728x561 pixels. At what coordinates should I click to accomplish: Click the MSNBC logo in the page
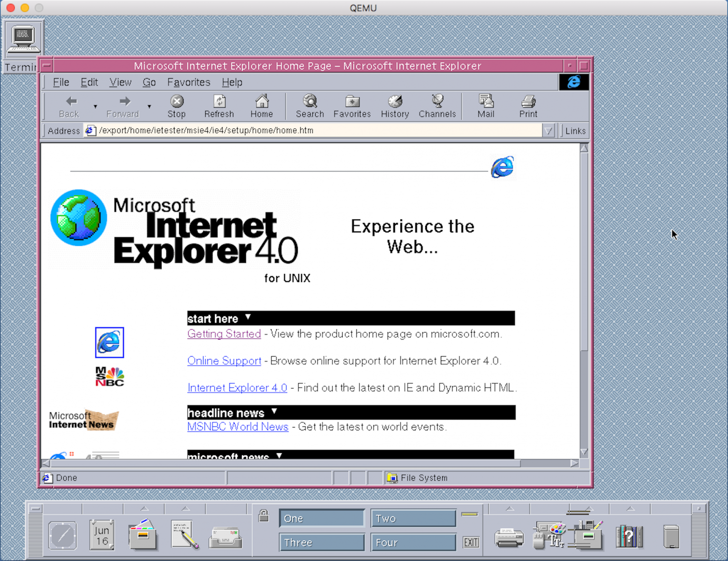[x=109, y=377]
